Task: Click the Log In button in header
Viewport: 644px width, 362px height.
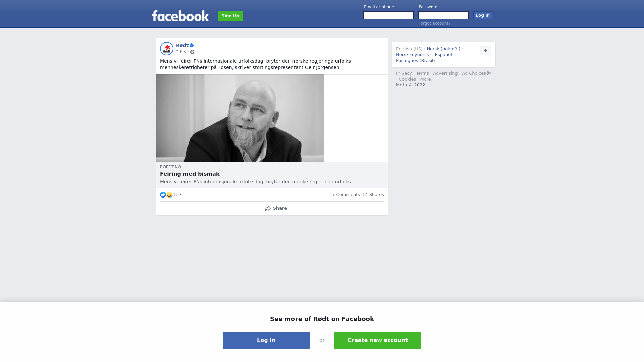Action: [483, 15]
